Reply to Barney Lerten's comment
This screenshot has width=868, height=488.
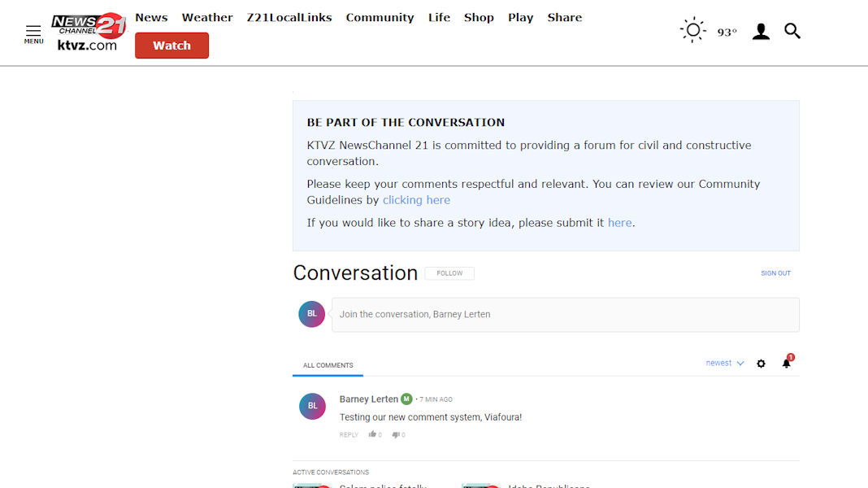(x=349, y=435)
